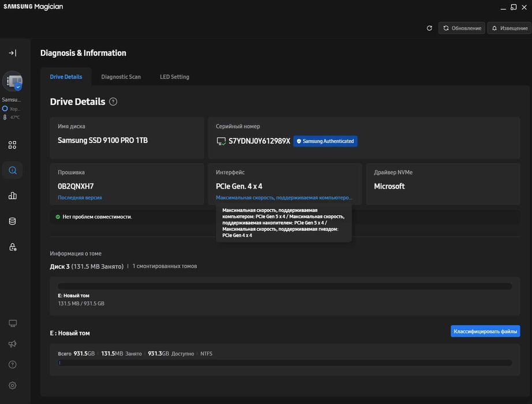
Task: Open the Извещение notifications button
Action: point(509,28)
